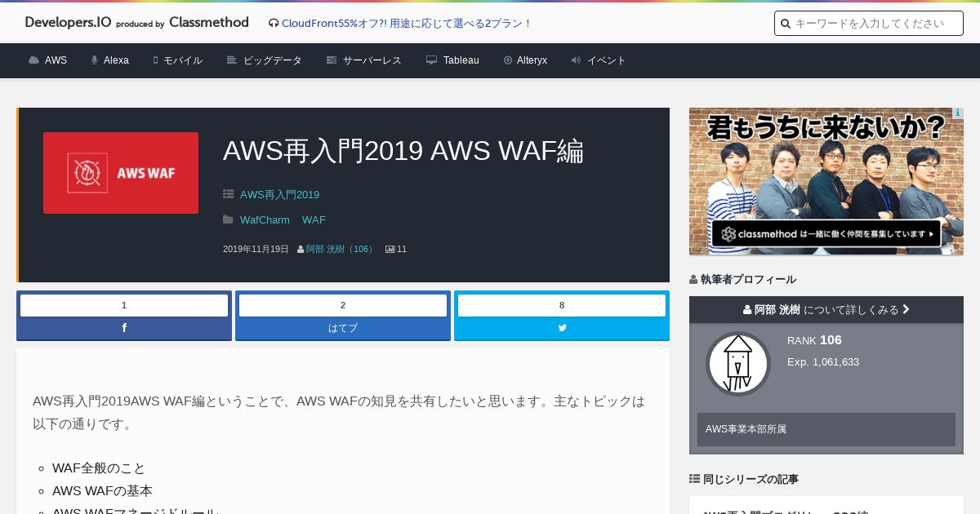Click the ad info icon on banner

pyautogui.click(x=957, y=113)
